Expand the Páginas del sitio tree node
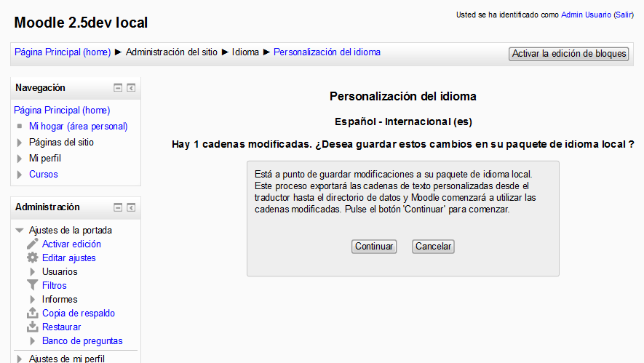Viewport: 644px width, 363px height. coord(20,143)
